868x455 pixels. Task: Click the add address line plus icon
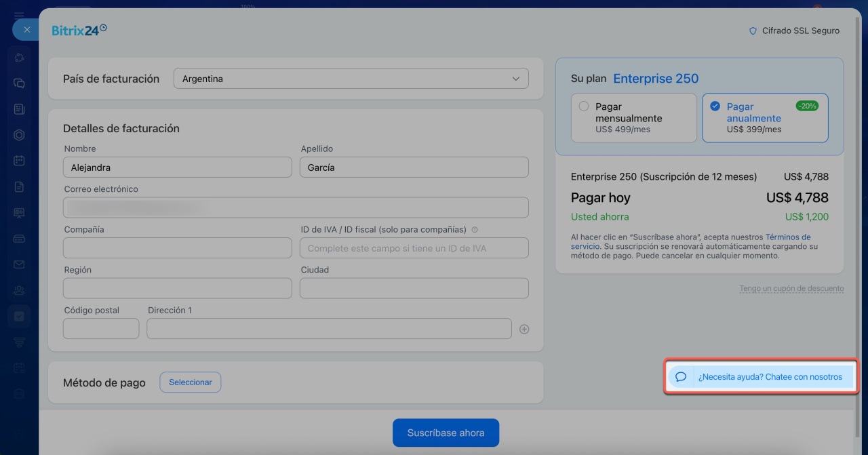pos(524,329)
